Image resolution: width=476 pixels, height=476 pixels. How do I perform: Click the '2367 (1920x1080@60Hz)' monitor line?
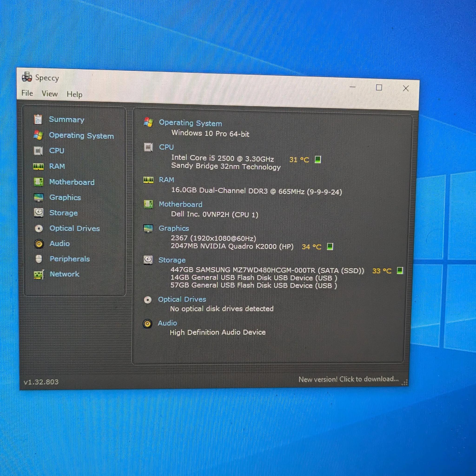coord(213,238)
